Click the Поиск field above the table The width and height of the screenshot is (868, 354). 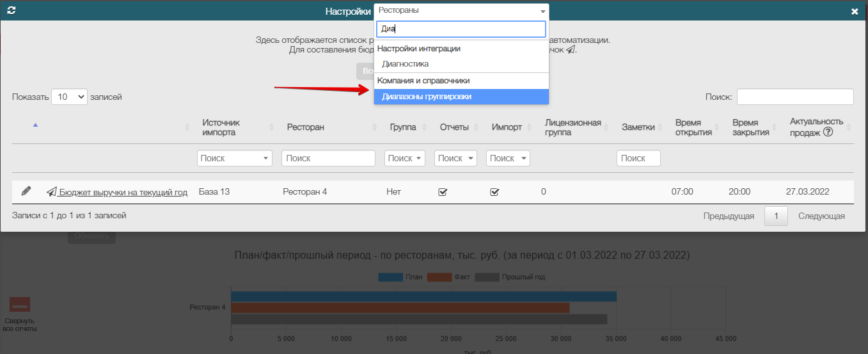pos(795,97)
